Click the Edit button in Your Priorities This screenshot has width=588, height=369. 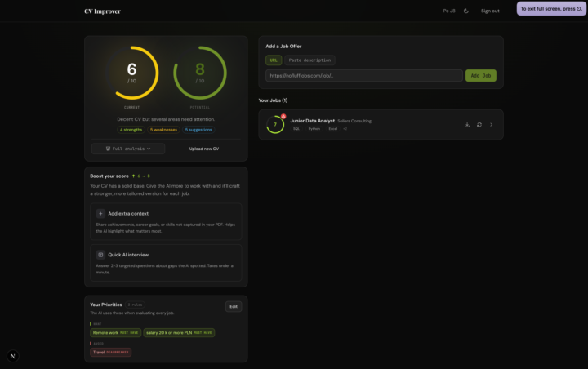point(234,306)
